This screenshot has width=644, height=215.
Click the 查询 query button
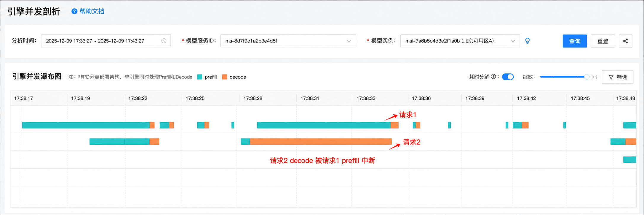coord(575,41)
